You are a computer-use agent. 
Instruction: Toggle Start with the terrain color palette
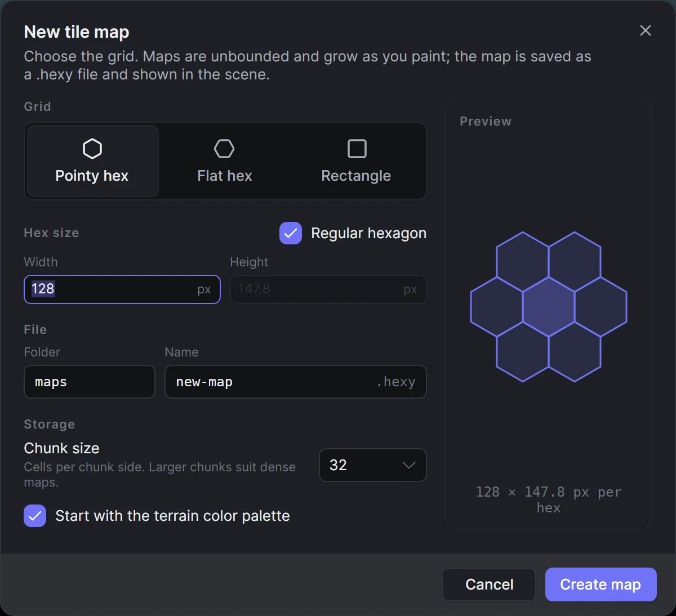pos(35,516)
